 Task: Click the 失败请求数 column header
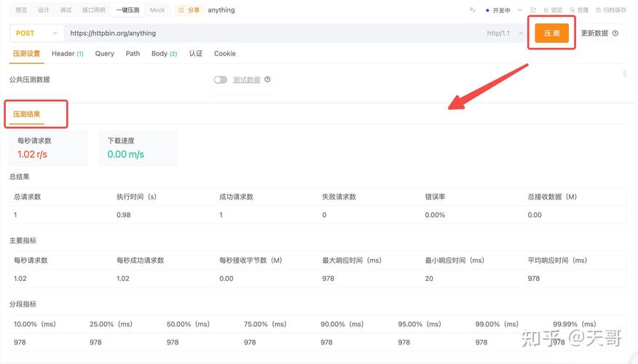[339, 197]
